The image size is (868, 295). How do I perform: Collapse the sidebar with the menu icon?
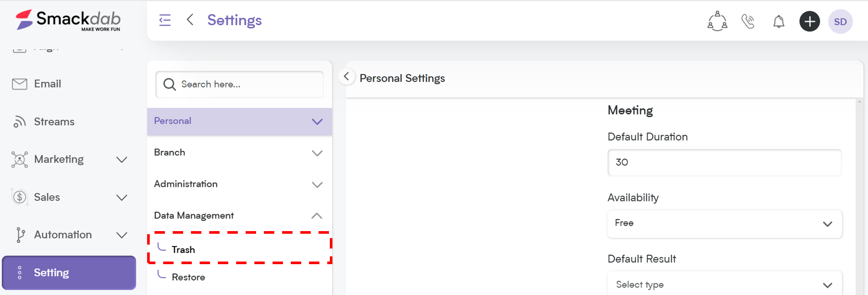(x=165, y=20)
